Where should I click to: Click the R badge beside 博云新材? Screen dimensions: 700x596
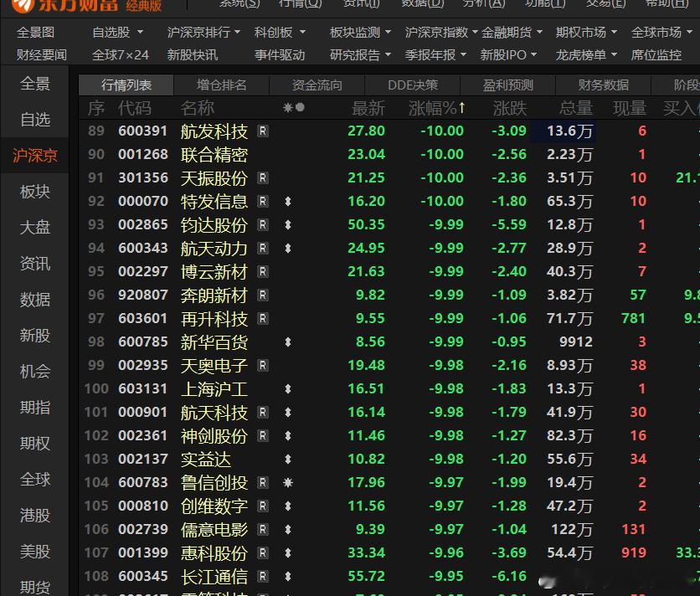263,272
